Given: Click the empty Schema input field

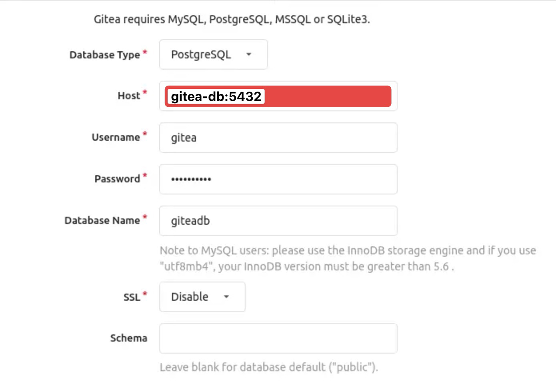Looking at the screenshot, I should 278,338.
